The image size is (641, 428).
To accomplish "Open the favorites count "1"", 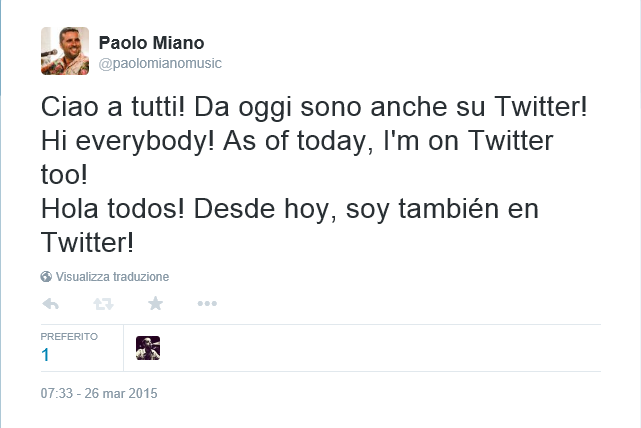I will [x=45, y=355].
